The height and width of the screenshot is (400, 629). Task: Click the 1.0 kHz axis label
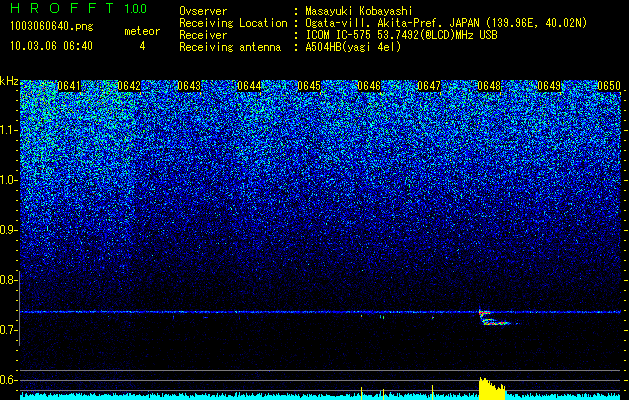(x=8, y=180)
